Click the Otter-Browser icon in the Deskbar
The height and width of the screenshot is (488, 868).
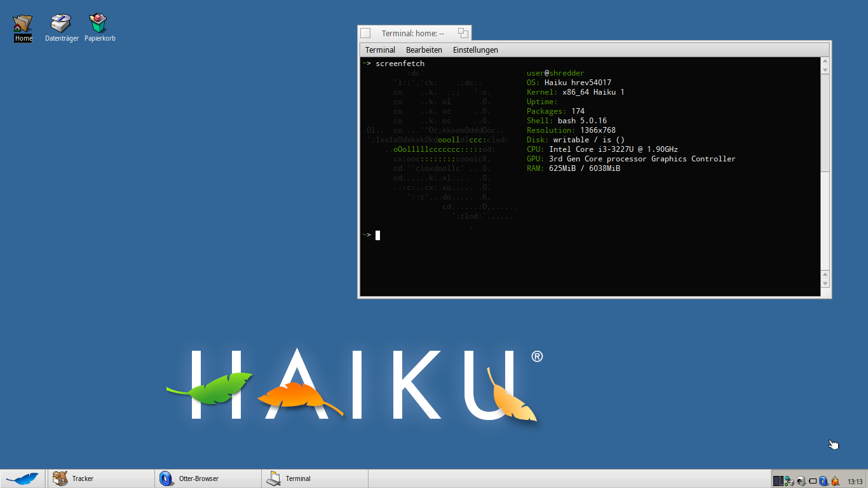tap(166, 478)
